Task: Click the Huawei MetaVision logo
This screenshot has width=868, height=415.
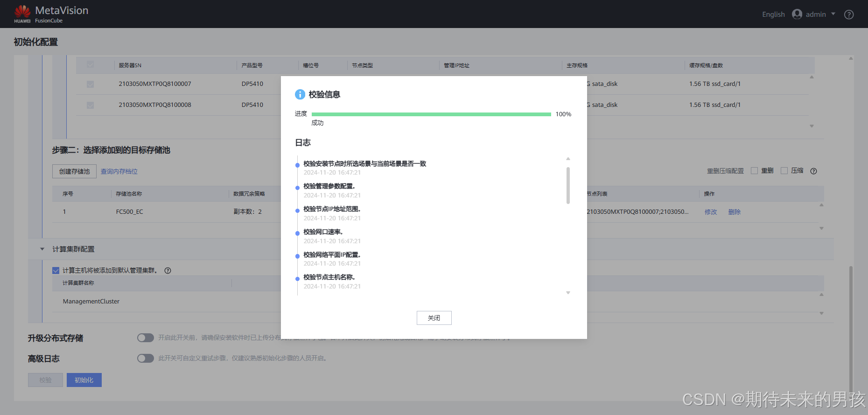Action: (x=51, y=14)
